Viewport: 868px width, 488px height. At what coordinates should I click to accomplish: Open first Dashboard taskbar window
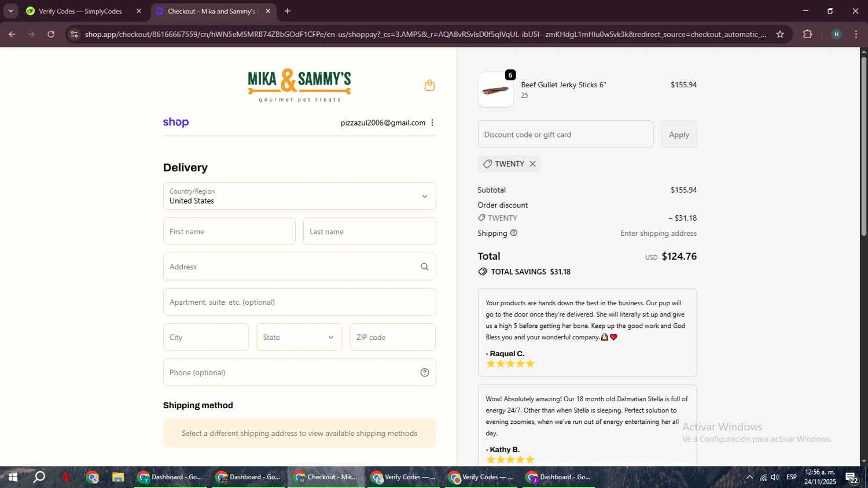[x=171, y=477]
